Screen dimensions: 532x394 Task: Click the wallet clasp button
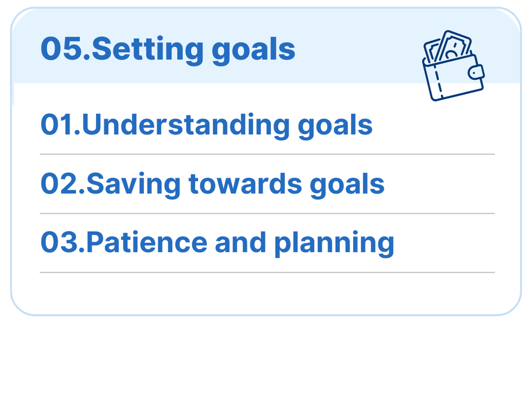pos(476,72)
